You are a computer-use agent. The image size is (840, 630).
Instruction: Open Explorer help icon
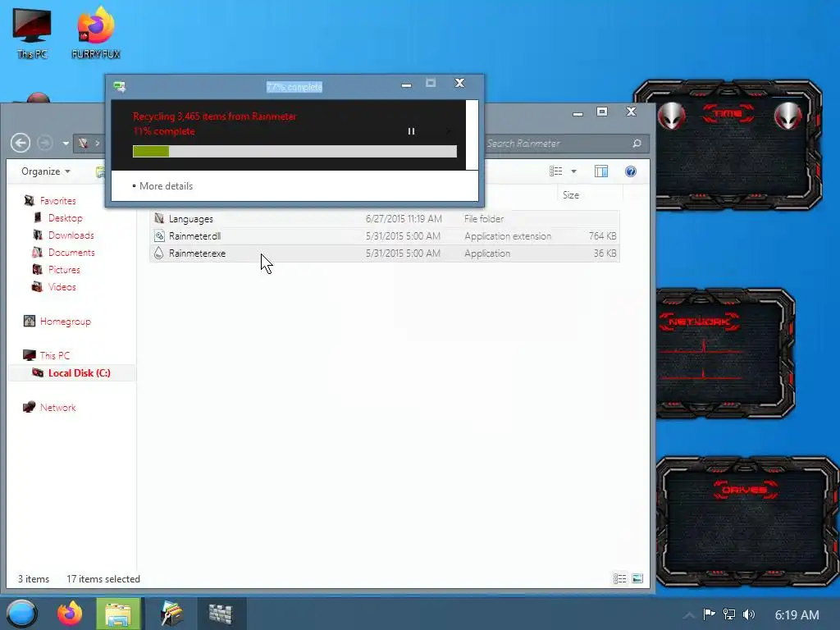631,171
